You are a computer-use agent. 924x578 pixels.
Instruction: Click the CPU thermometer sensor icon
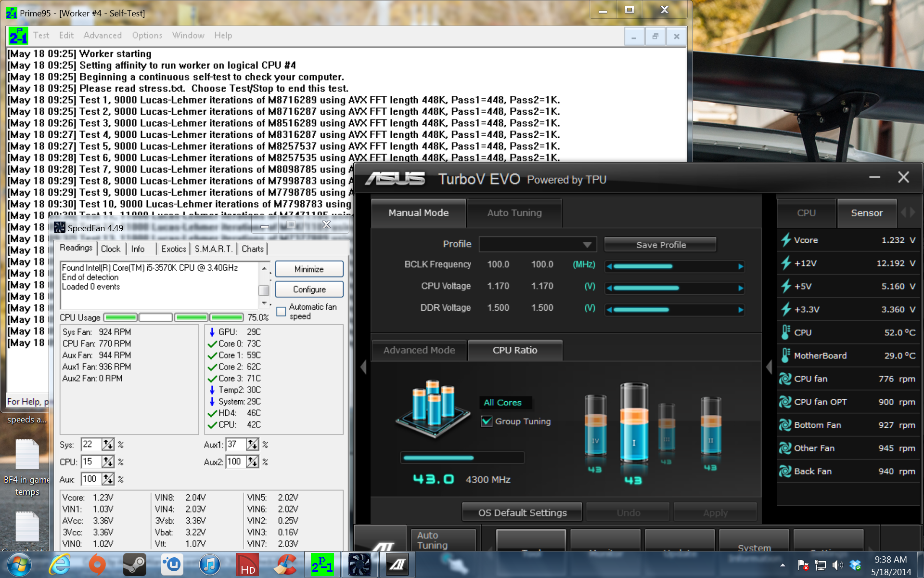785,332
